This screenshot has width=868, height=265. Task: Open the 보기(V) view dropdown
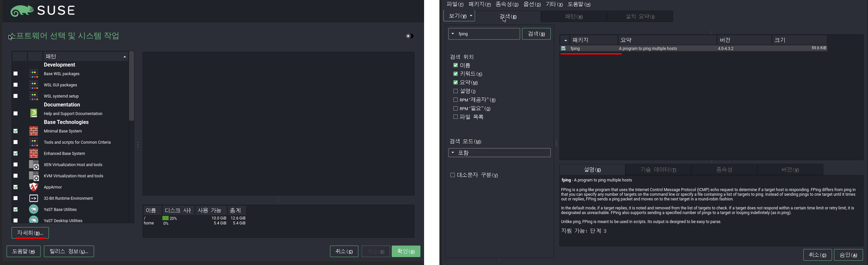(459, 16)
